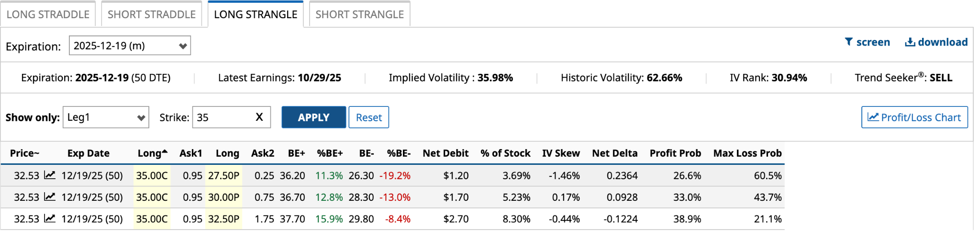The image size is (980, 231).
Task: Click the Reset button
Action: click(368, 117)
